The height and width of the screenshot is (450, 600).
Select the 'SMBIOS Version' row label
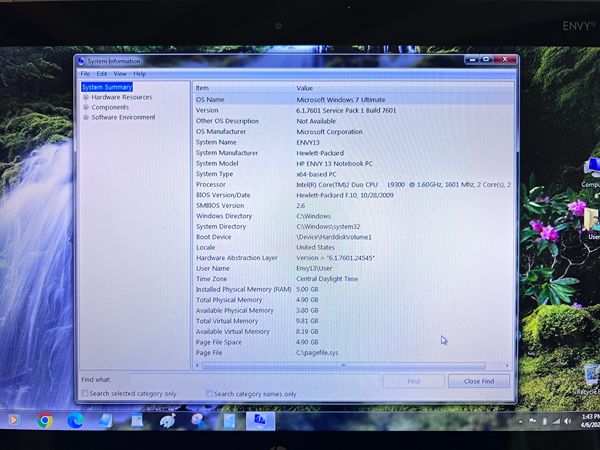(220, 205)
